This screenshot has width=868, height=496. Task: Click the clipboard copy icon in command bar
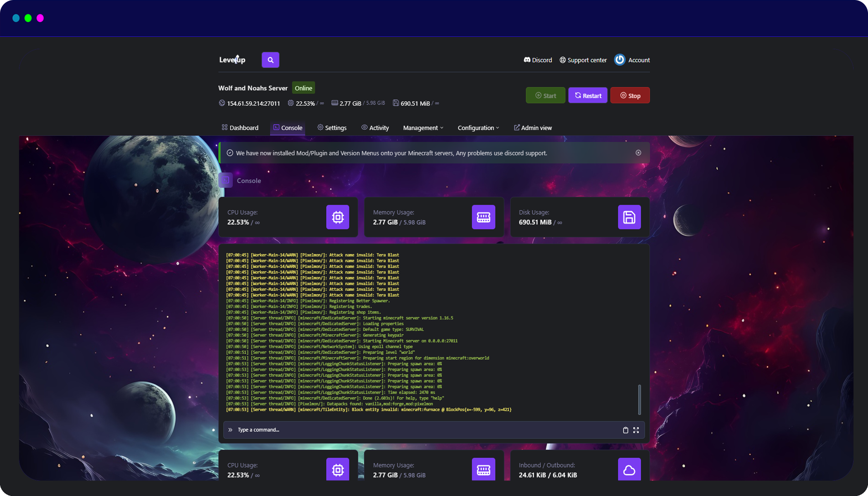pyautogui.click(x=625, y=430)
